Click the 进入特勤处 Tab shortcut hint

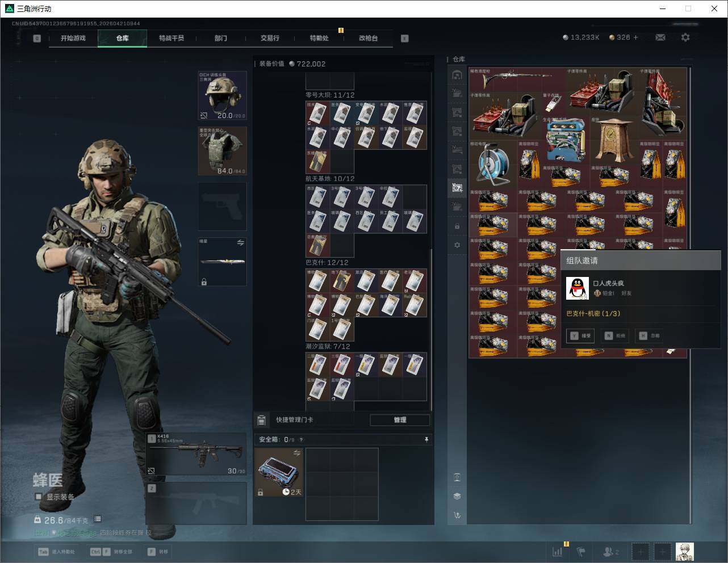(x=56, y=552)
